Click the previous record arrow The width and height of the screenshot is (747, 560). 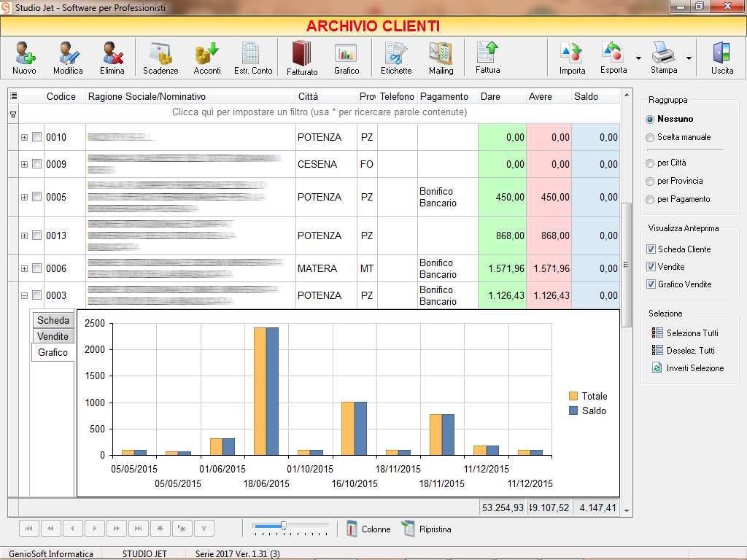click(72, 528)
